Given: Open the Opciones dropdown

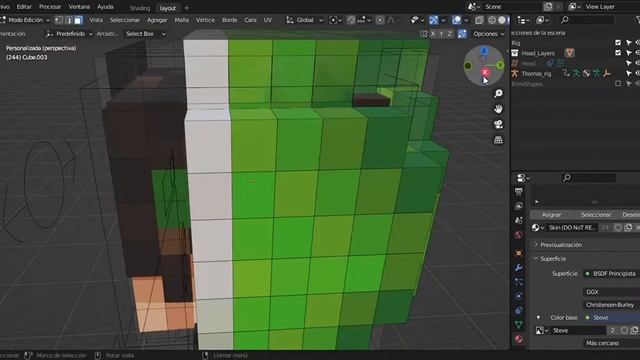Looking at the screenshot, I should [x=489, y=34].
